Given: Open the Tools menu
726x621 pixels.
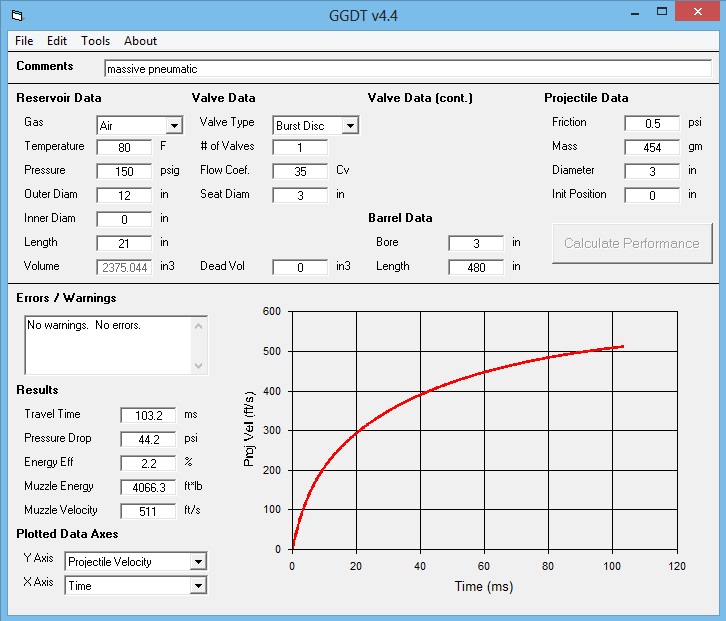Looking at the screenshot, I should point(96,41).
